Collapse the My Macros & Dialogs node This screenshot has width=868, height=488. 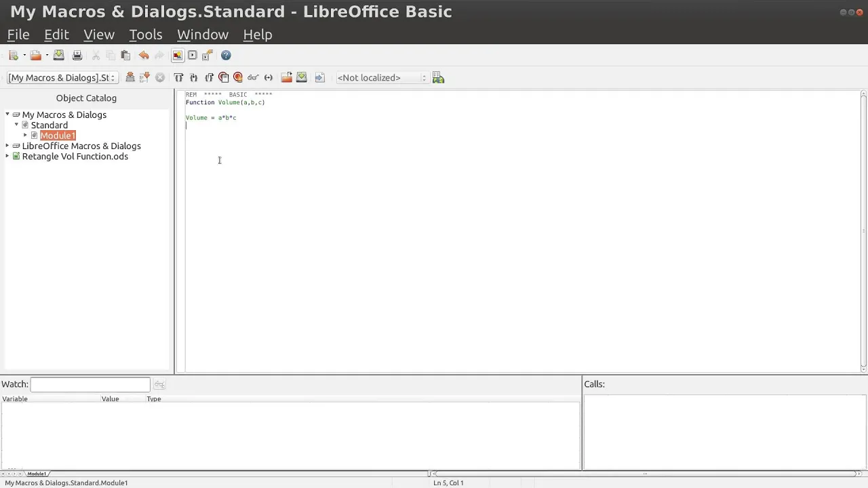[7, 115]
